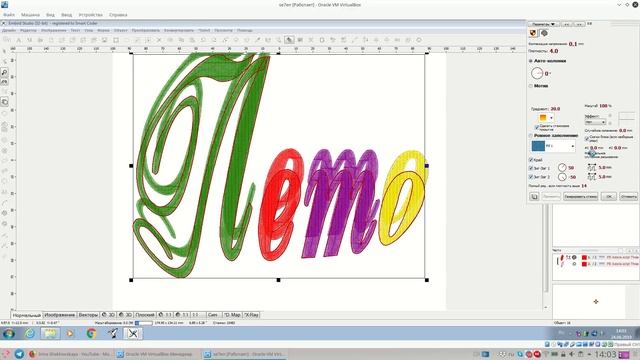
Task: Click the Zig-Zag 2 angle dial showing -50
Action: pyautogui.click(x=562, y=177)
